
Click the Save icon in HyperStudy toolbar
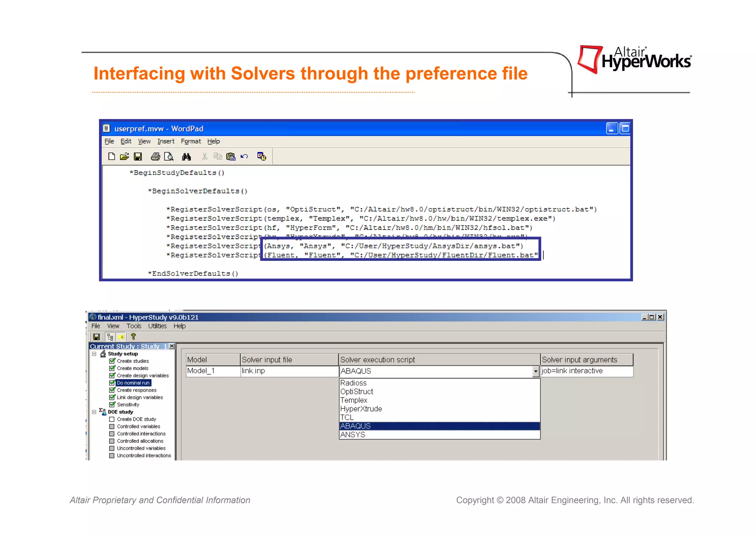[96, 337]
